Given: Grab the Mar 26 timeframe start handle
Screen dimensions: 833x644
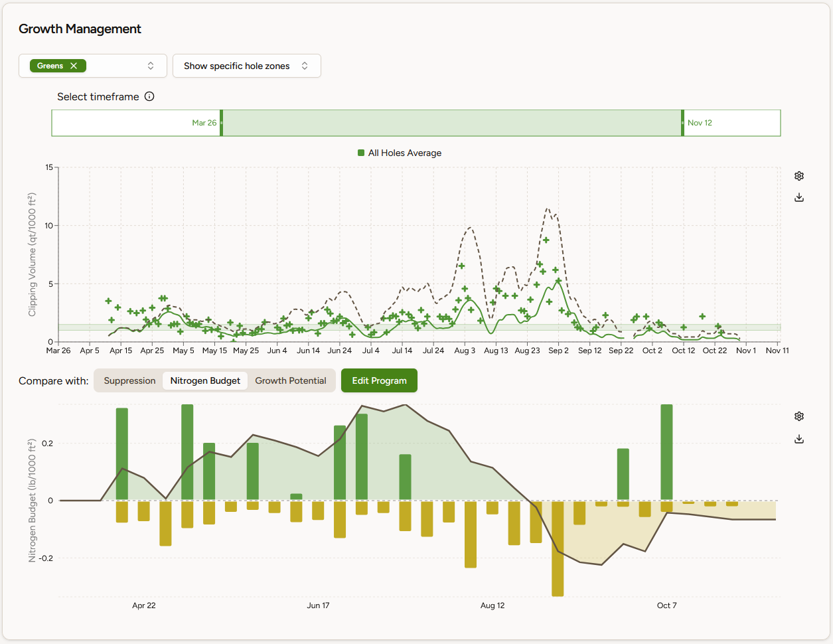Looking at the screenshot, I should [221, 123].
